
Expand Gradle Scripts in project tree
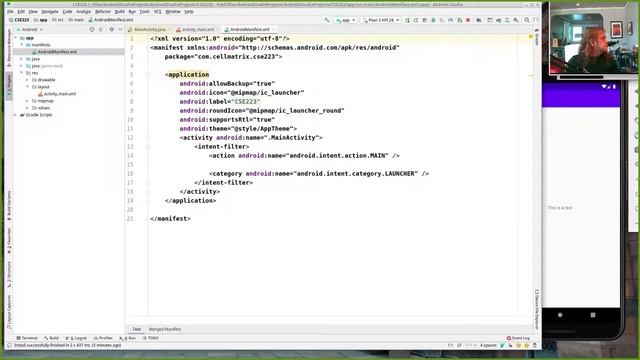[x=16, y=115]
